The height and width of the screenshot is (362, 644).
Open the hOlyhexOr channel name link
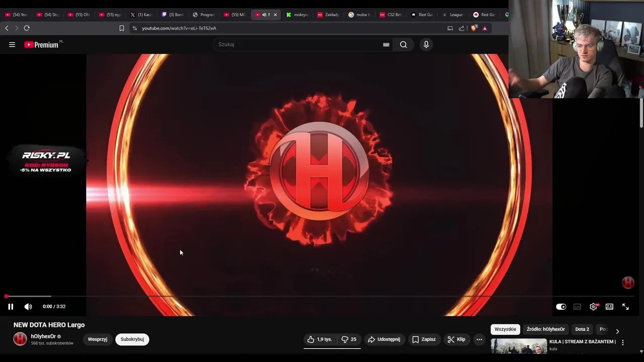(x=43, y=336)
